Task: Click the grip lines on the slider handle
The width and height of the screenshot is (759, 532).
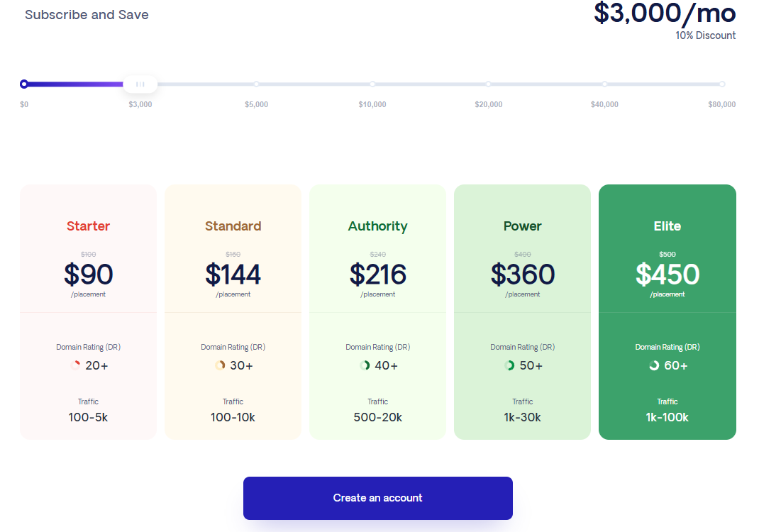Action: [140, 84]
